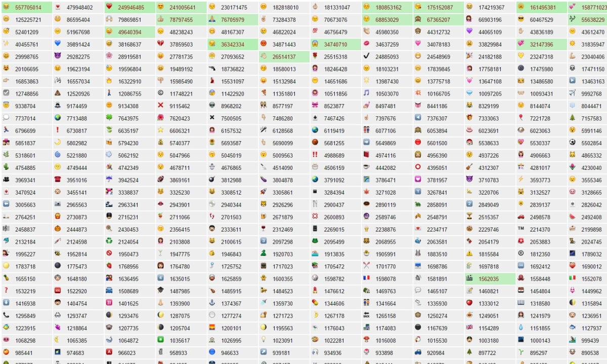Click the count 557705014

28,8
